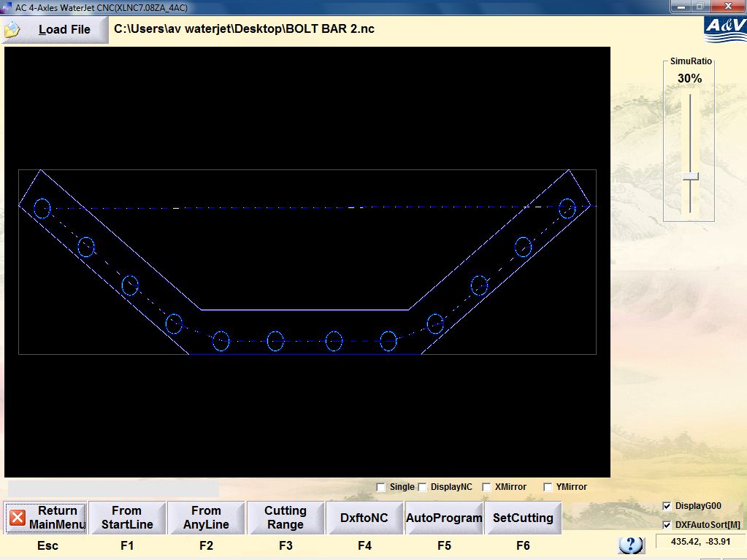747x560 pixels.
Task: Open Cutting Range
Action: 286,518
